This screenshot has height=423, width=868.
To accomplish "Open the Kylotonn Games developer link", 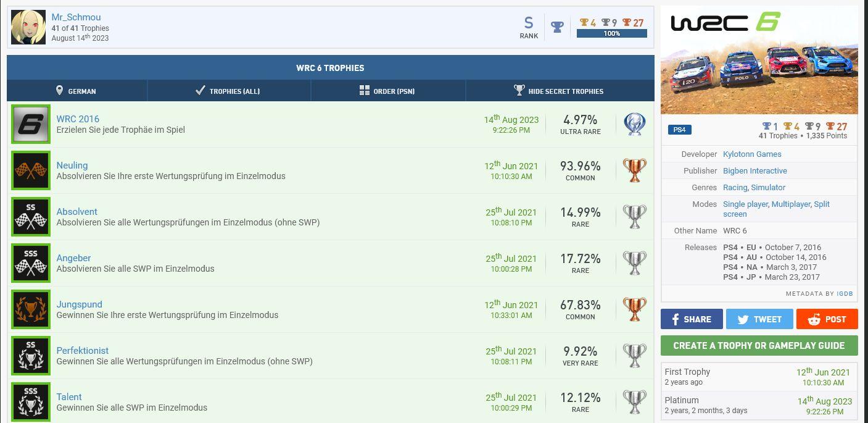I will (752, 154).
